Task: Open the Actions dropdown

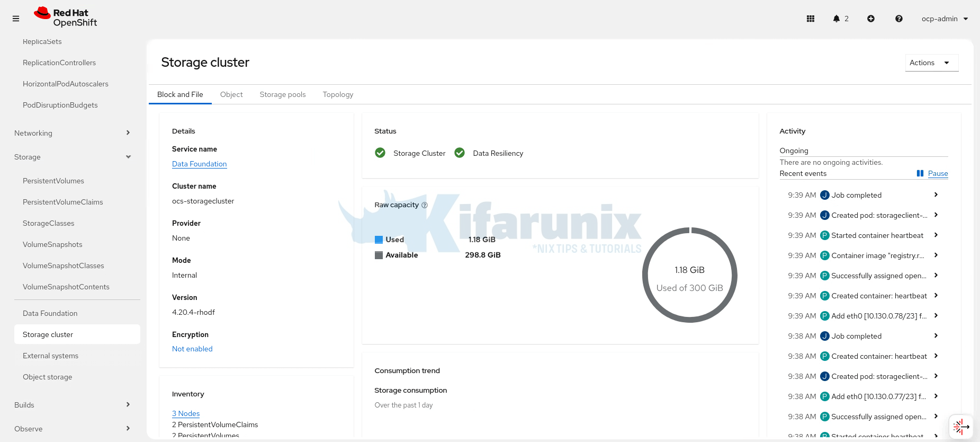Action: point(932,63)
